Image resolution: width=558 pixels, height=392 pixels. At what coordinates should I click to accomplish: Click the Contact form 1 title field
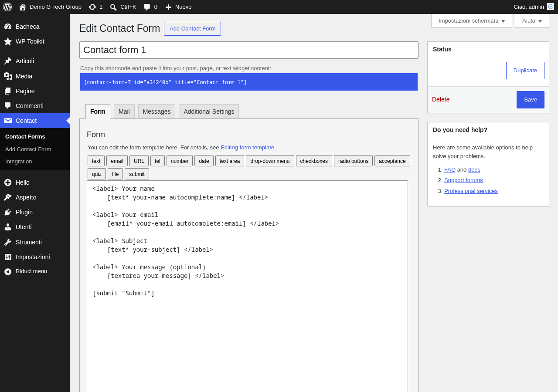[249, 50]
